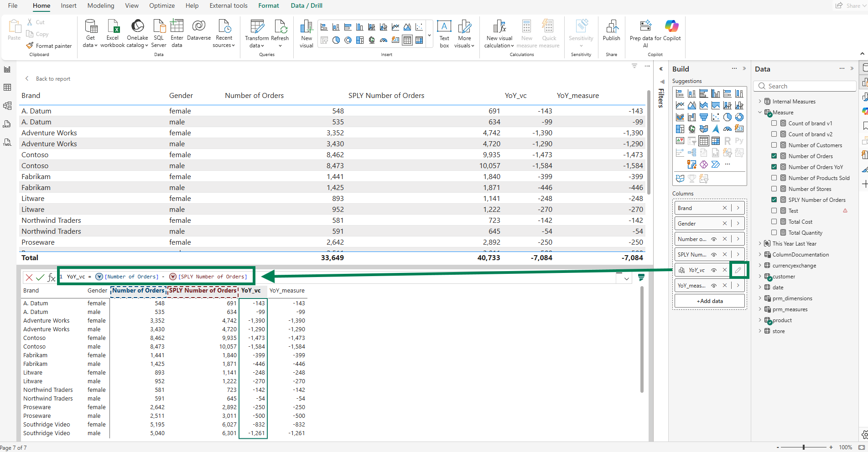Expand the Internal Measures table

point(760,102)
